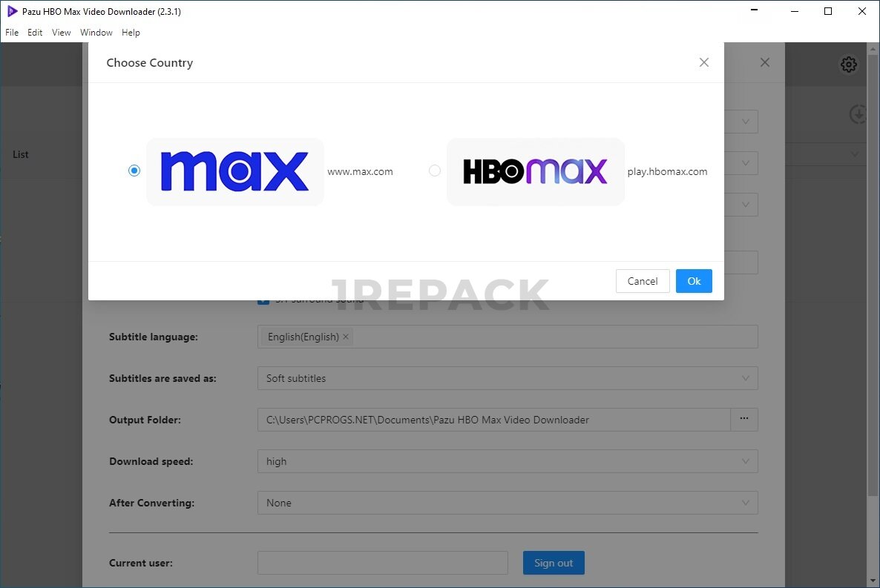This screenshot has width=880, height=588.
Task: Click the HBO Max logo image
Action: coord(535,171)
